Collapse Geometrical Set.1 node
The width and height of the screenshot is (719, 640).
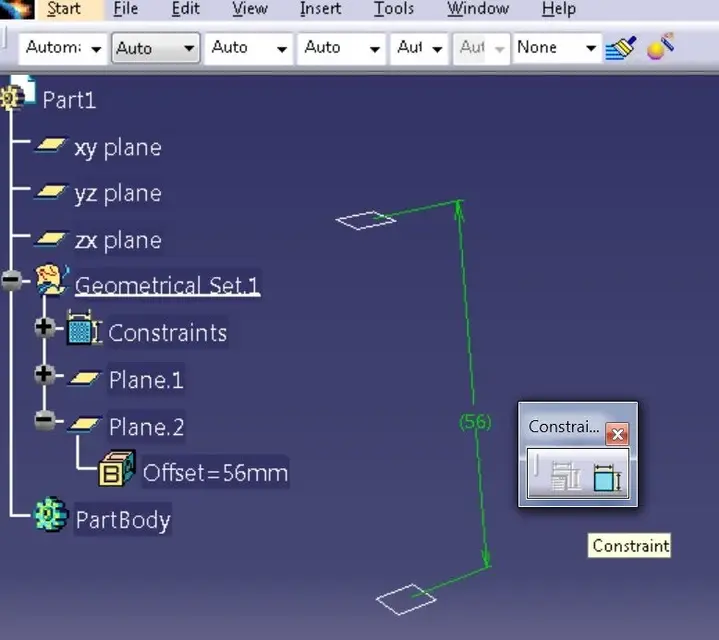(x=12, y=280)
